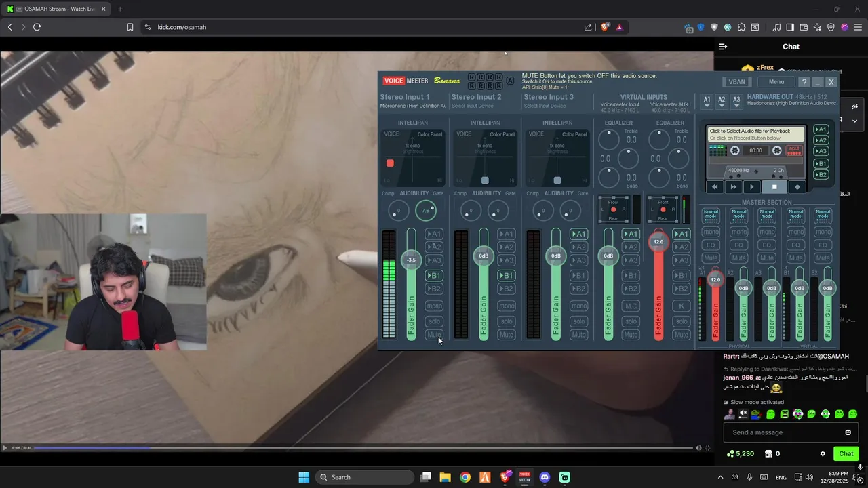Click the share page icon
This screenshot has width=868, height=488.
coord(588,27)
